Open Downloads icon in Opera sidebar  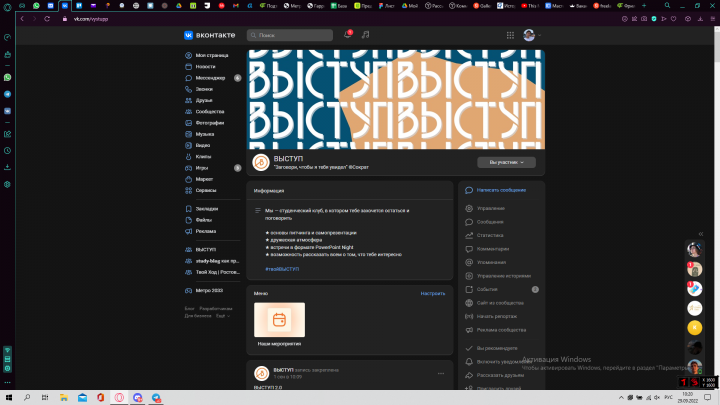click(x=7, y=167)
